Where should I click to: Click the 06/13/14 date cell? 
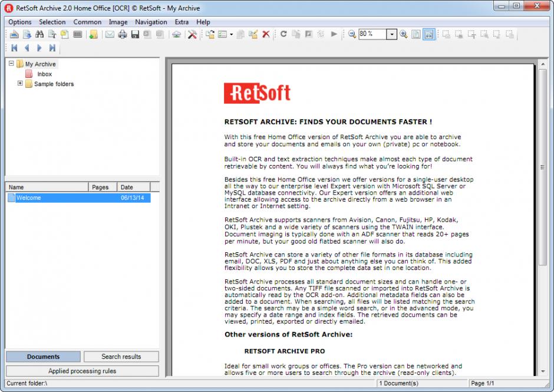click(132, 197)
